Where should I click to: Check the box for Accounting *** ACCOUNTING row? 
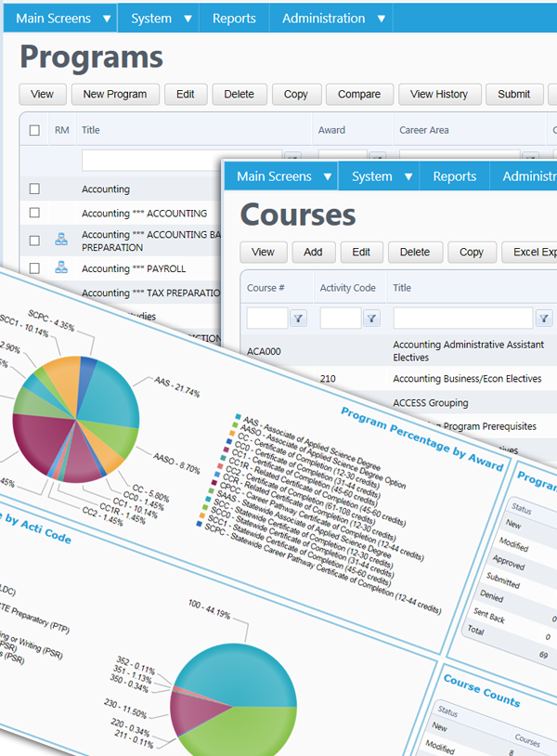(x=34, y=213)
